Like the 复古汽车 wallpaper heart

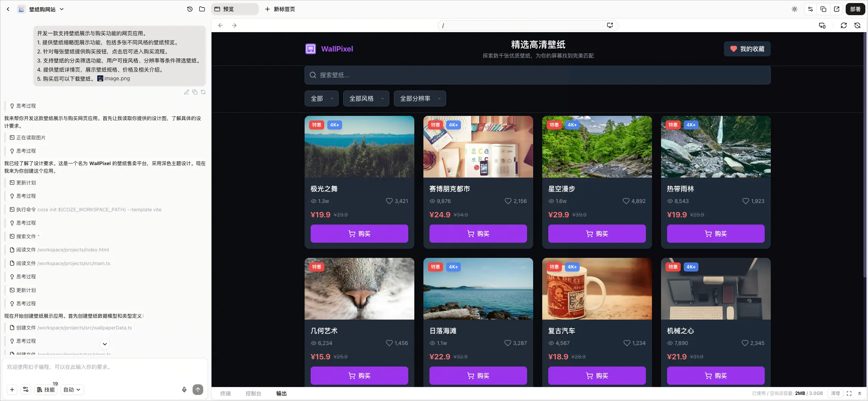coord(627,343)
